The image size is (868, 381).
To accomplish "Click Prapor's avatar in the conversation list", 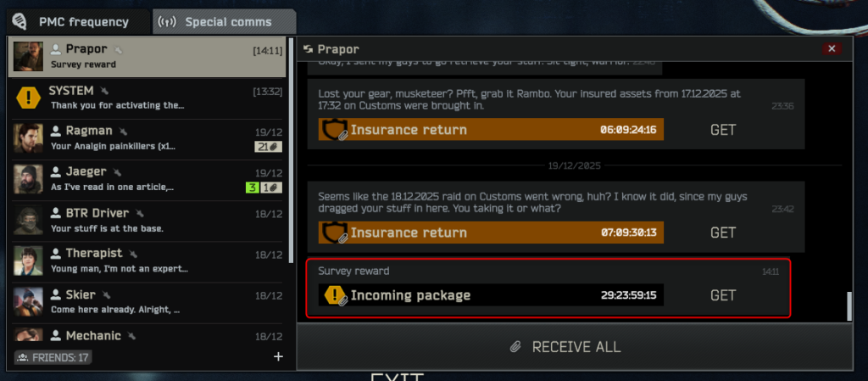I will pyautogui.click(x=28, y=57).
